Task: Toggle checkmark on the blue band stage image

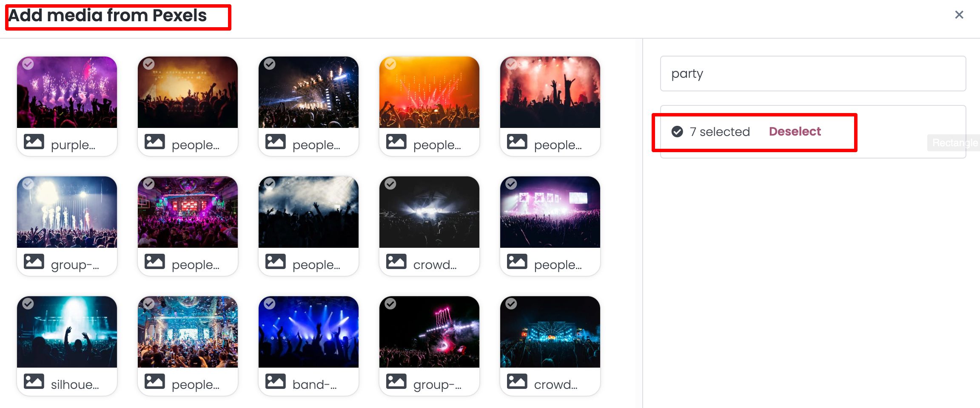Action: click(270, 303)
